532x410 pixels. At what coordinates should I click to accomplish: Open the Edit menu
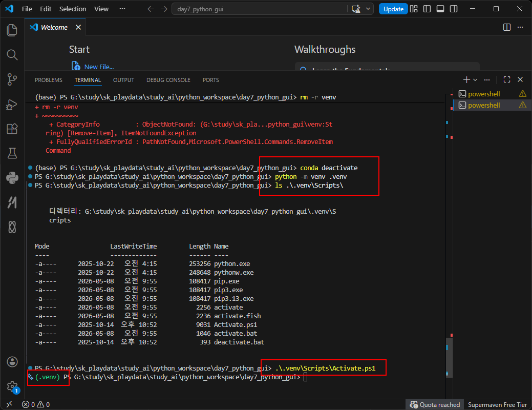pyautogui.click(x=46, y=9)
